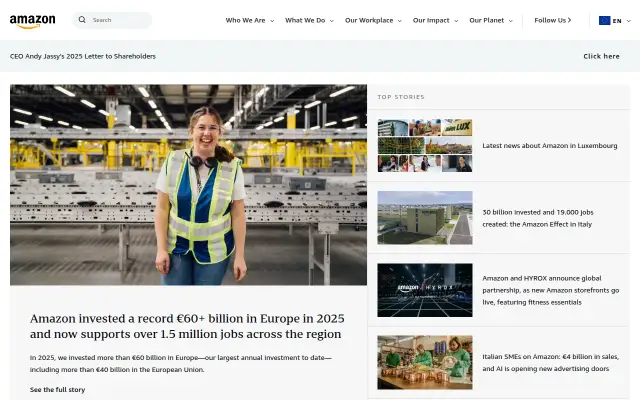The image size is (640, 400).
Task: Click here for the shareholder letter
Action: (601, 56)
